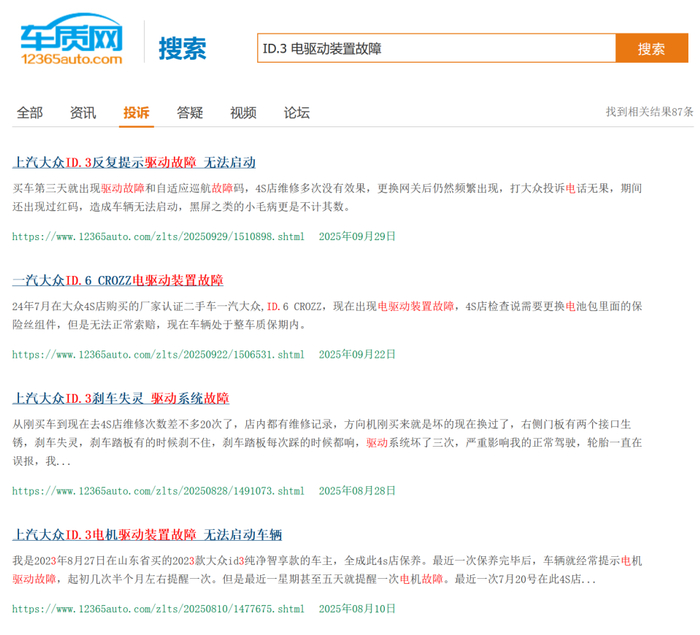The image size is (700, 635).
Task: Click the orange 搜索 button
Action: [x=652, y=48]
